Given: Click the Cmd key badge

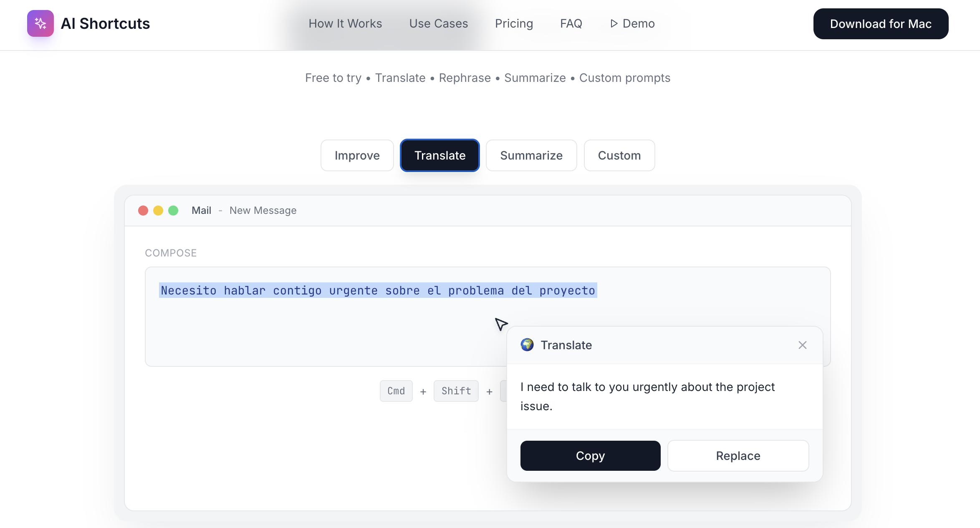Looking at the screenshot, I should coord(396,391).
